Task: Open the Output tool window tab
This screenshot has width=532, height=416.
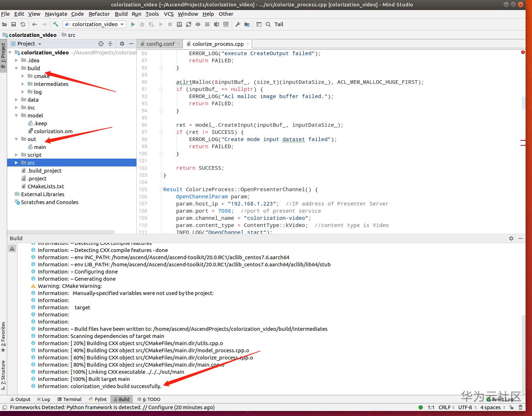Action: coord(20,400)
